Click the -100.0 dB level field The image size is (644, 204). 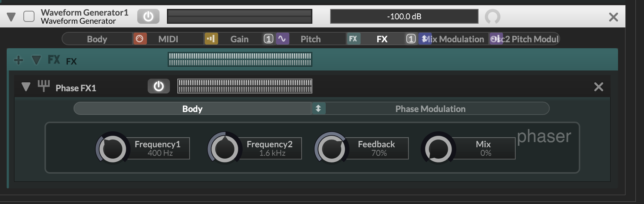(x=404, y=17)
